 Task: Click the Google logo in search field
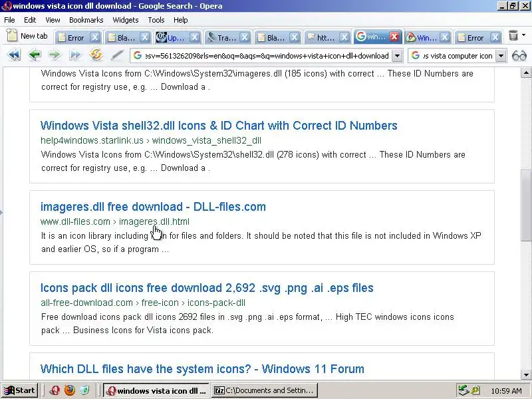coord(416,56)
